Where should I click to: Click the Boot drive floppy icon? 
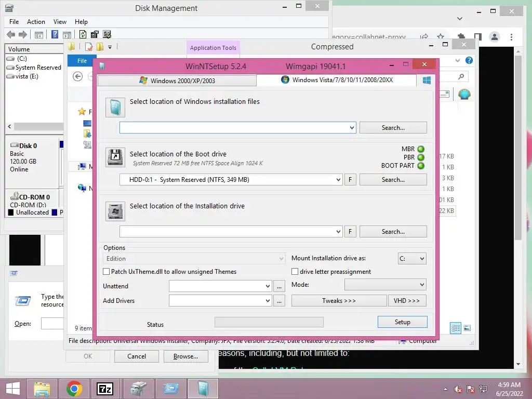pos(115,157)
